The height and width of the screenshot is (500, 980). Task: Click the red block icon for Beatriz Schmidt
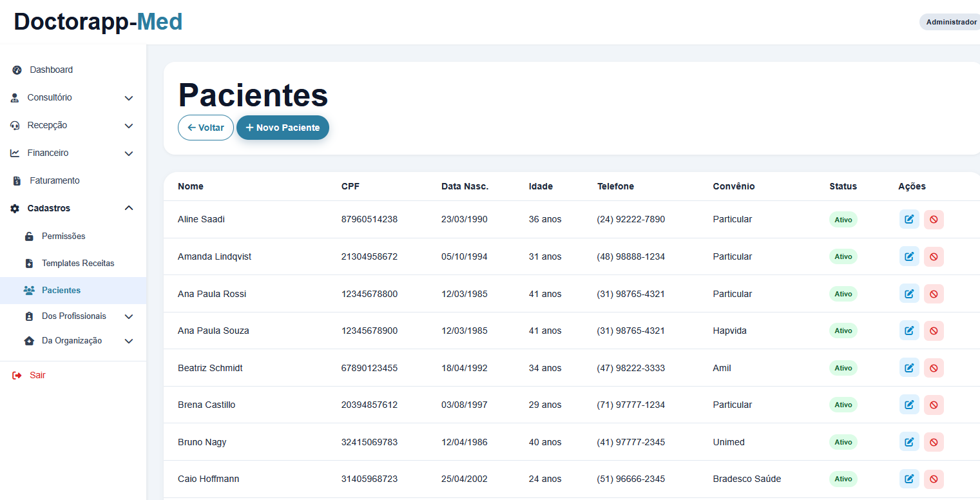pyautogui.click(x=934, y=368)
